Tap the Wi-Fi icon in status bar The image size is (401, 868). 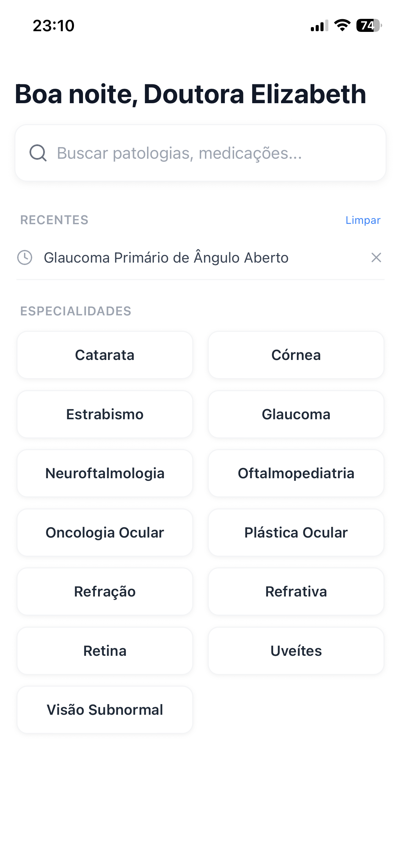(342, 25)
